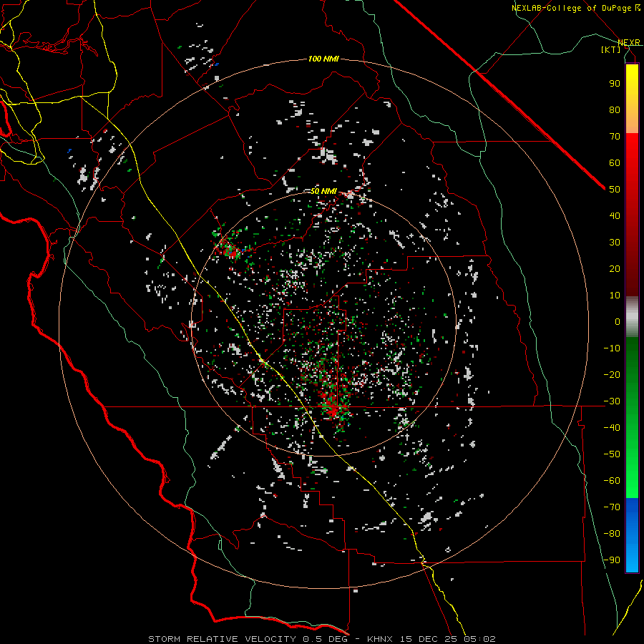
Task: Select the 50 value on the velocity scale
Action: [615, 190]
